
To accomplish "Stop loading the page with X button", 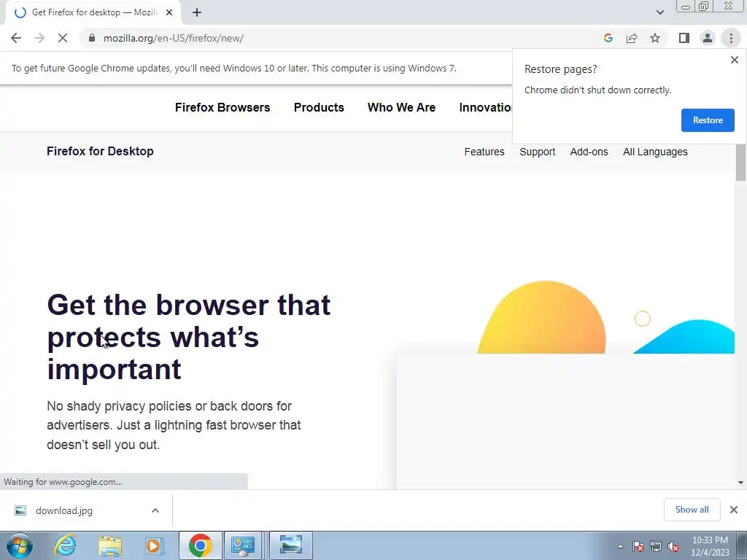I will tap(63, 38).
